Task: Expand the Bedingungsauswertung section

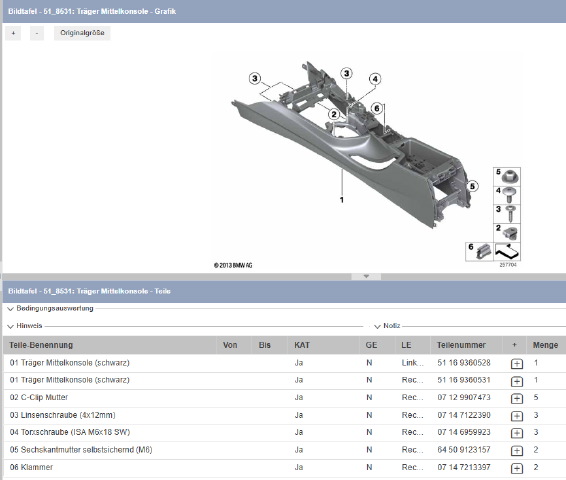Action: click(x=10, y=309)
